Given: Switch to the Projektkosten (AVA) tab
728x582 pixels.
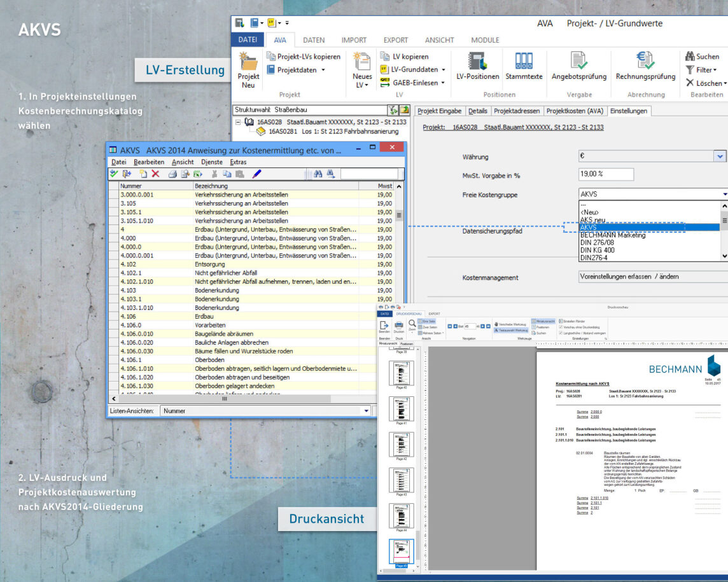Looking at the screenshot, I should 575,111.
